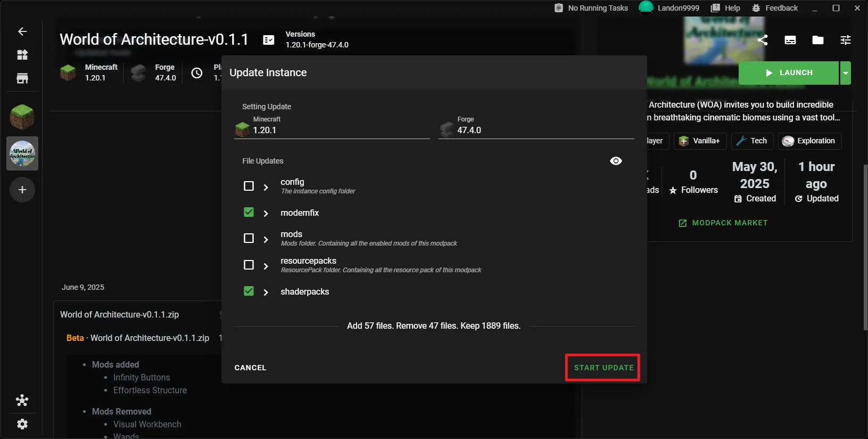Click the 0 Followers stat

click(693, 182)
